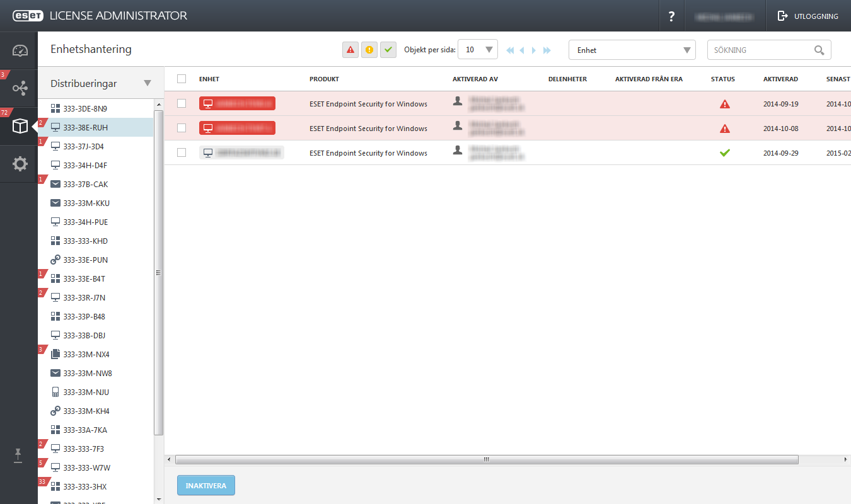
Task: Click red warning status icon in second row
Action: (x=725, y=129)
